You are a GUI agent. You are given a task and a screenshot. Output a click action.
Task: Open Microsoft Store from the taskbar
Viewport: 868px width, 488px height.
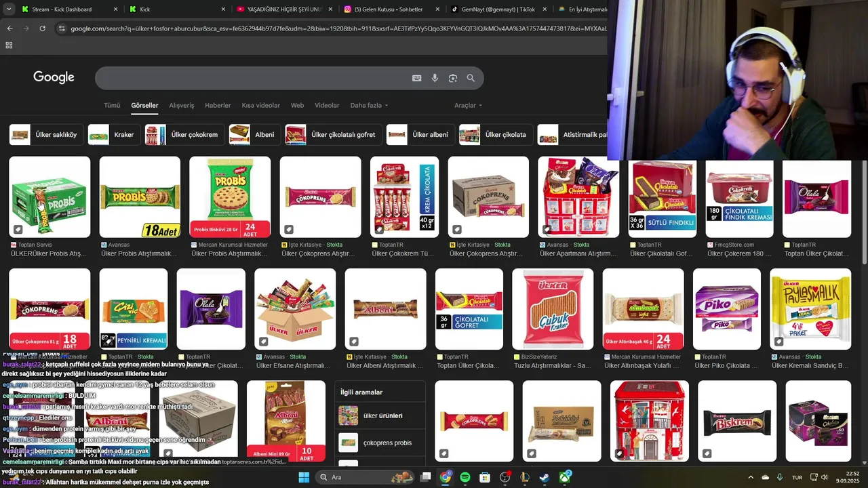pyautogui.click(x=485, y=477)
